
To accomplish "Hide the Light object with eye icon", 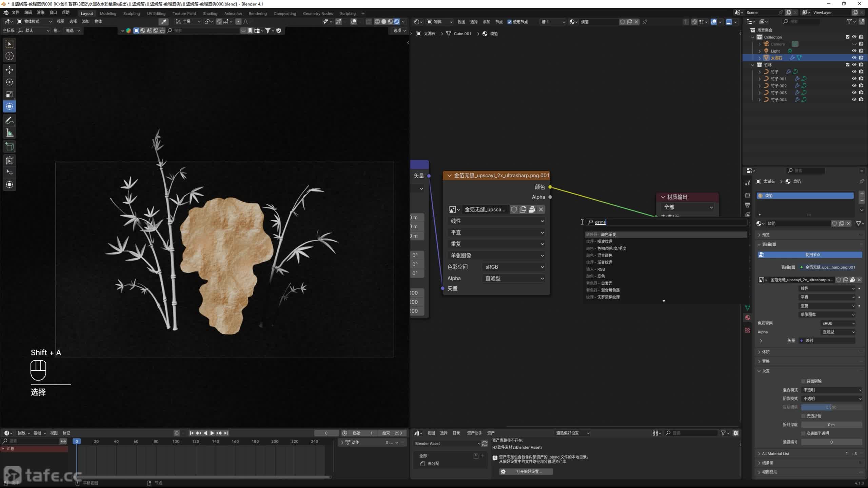I will (854, 51).
